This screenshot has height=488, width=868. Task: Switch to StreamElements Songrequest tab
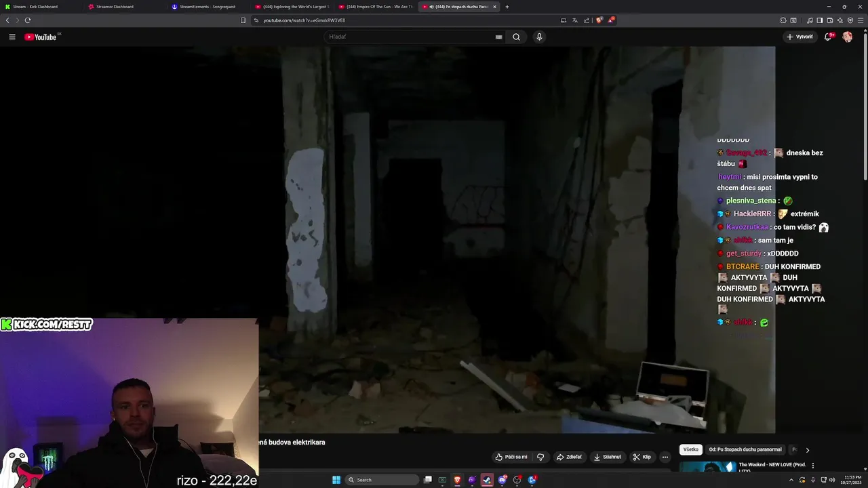(209, 7)
